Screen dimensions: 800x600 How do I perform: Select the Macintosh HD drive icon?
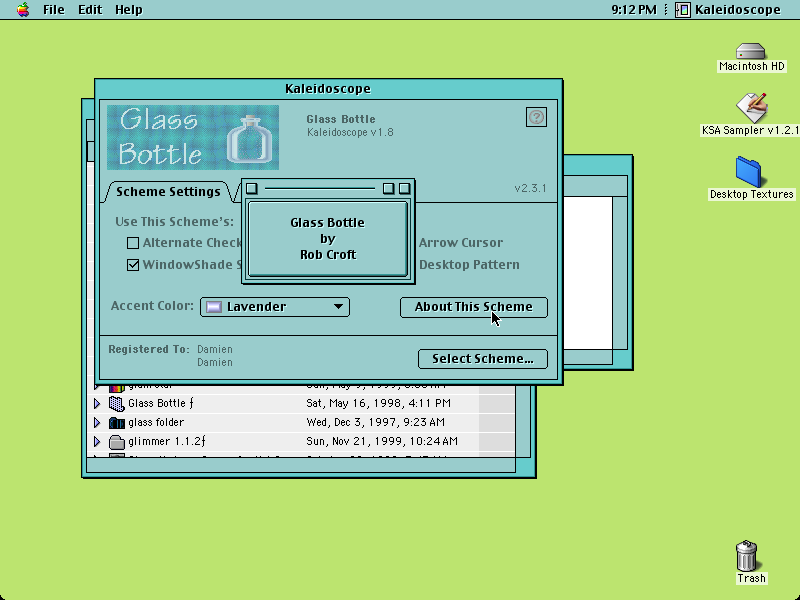751,52
